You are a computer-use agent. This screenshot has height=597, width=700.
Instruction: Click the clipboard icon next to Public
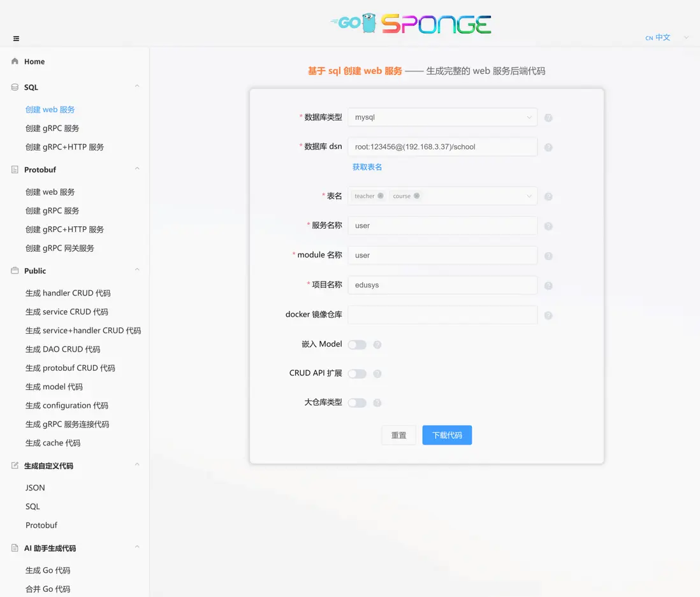point(14,271)
